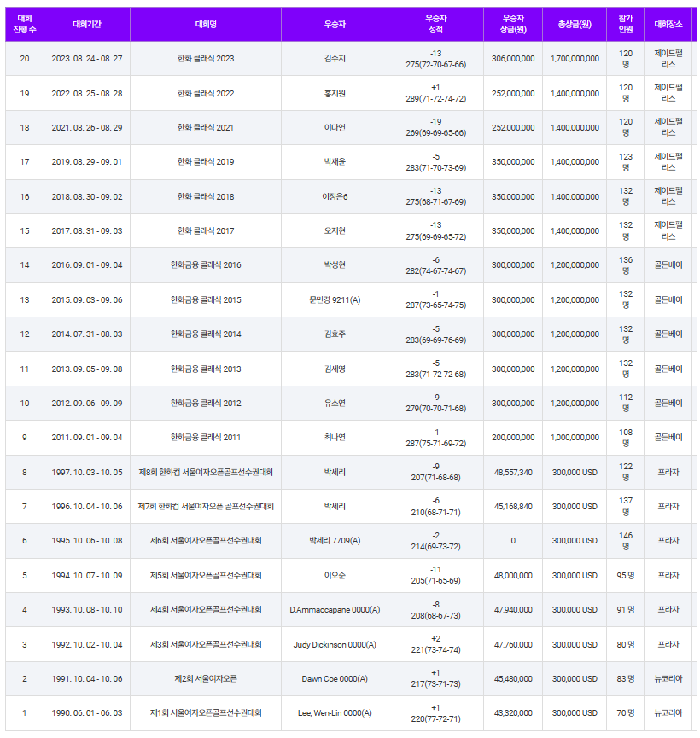The height and width of the screenshot is (738, 700).
Task: Click the total prize 1,700,000,000
Action: click(575, 59)
